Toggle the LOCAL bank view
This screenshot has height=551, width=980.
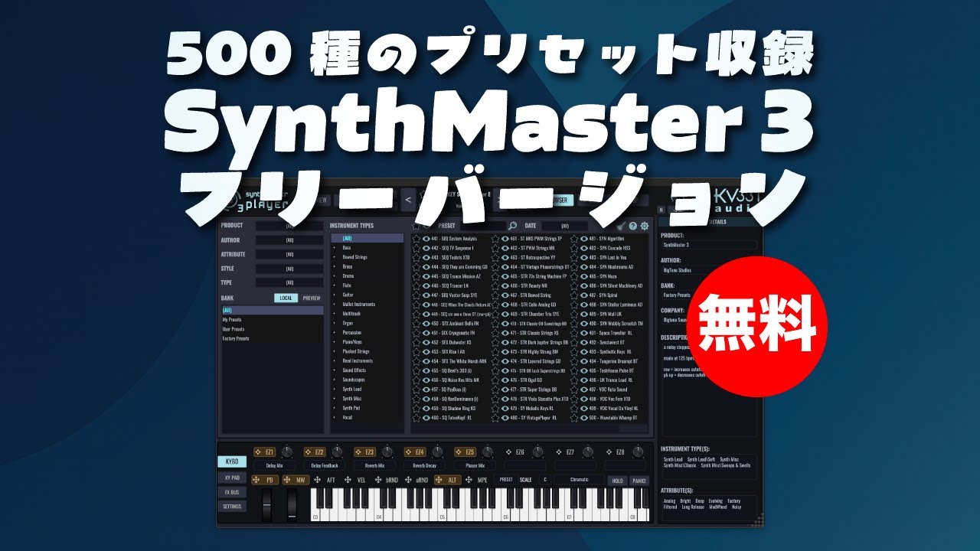(286, 298)
